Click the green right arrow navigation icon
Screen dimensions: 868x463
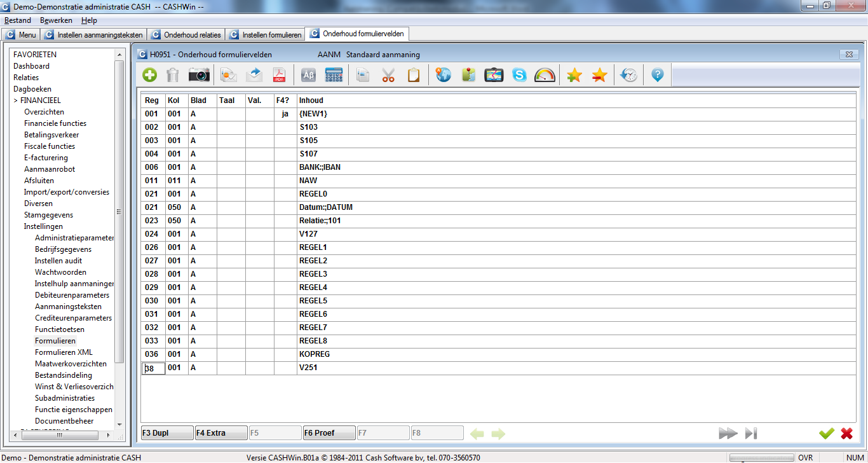[x=498, y=433]
